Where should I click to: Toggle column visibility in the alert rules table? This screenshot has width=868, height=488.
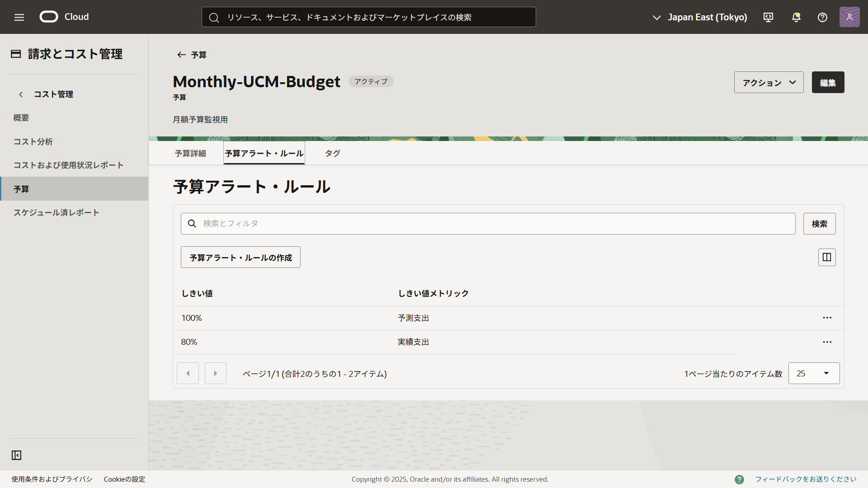pyautogui.click(x=826, y=257)
